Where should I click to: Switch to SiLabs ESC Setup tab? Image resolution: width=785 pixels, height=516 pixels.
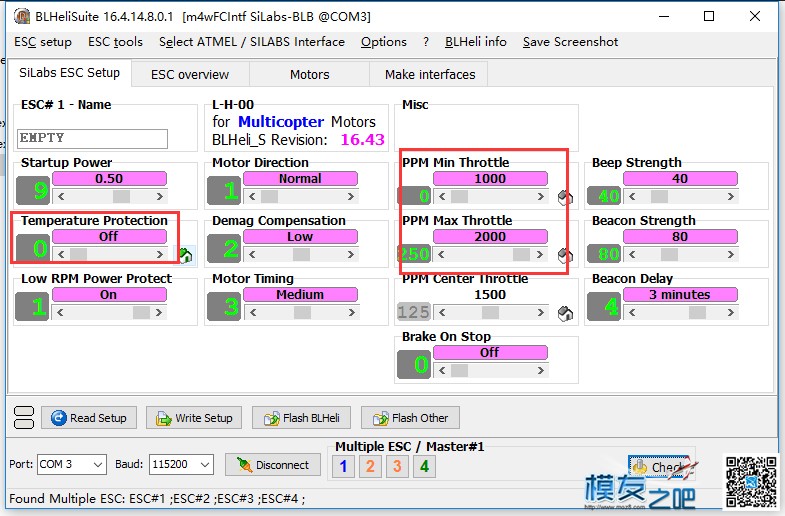coord(70,73)
